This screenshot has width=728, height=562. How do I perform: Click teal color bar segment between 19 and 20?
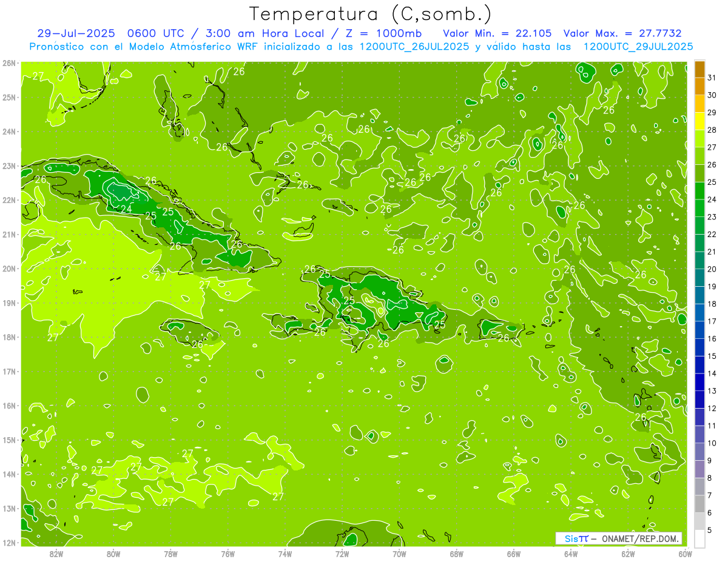699,278
